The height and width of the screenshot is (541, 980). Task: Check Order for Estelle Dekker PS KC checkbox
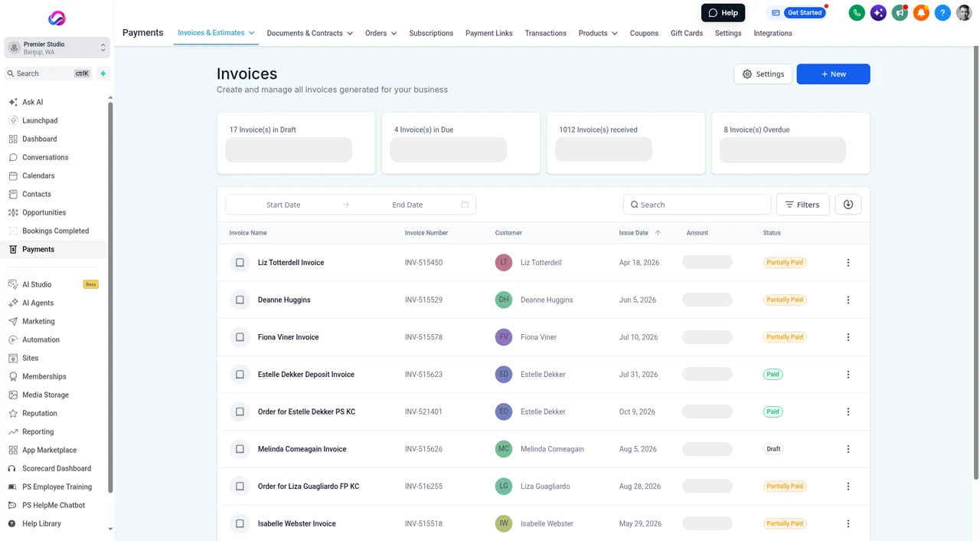tap(240, 411)
